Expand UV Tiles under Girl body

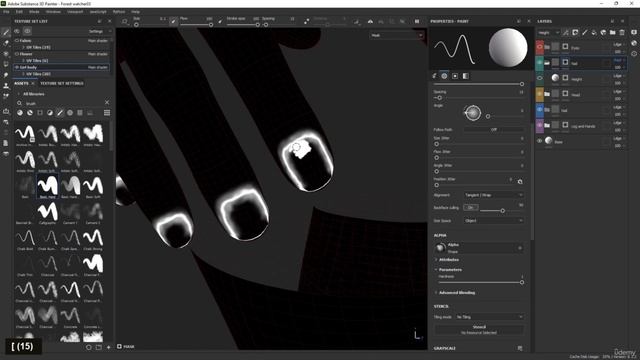(23, 74)
